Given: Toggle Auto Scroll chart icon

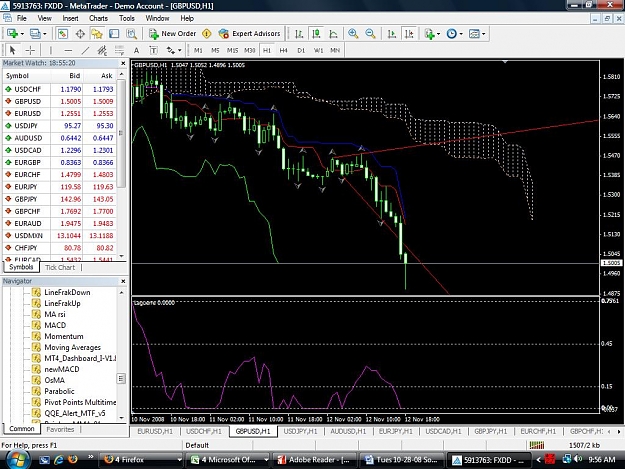Looking at the screenshot, I should 392,34.
